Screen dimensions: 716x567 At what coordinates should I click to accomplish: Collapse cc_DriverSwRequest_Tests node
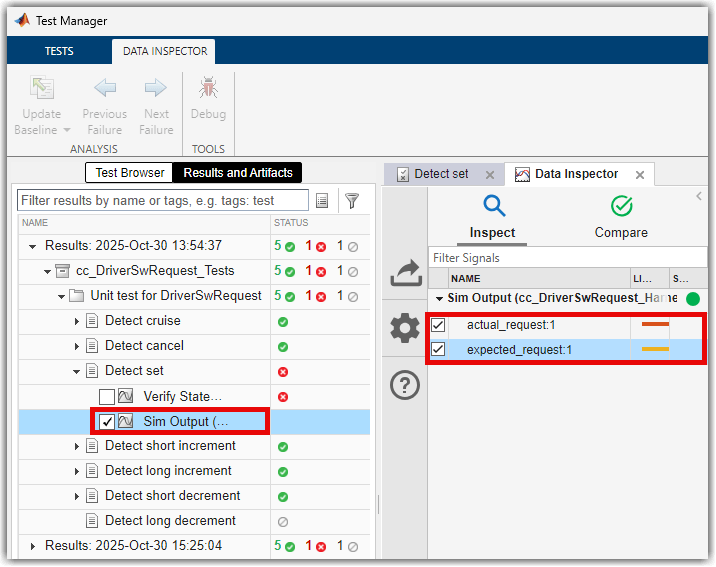coord(47,272)
